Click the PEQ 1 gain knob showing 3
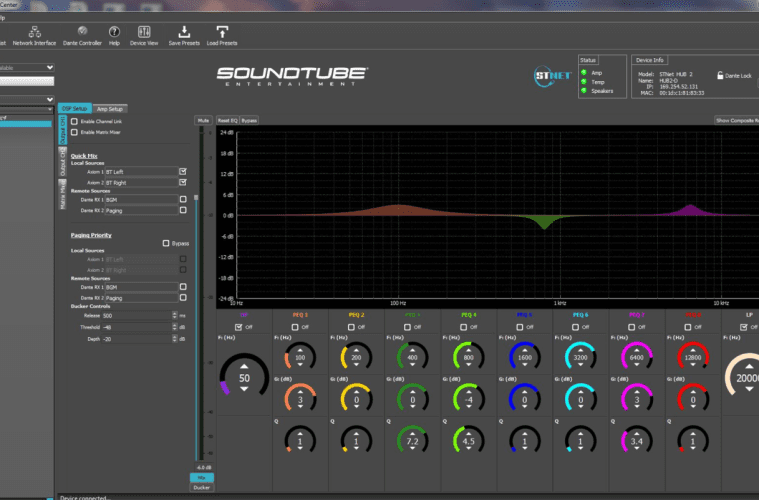Screen dimensions: 759x500 [x=300, y=400]
